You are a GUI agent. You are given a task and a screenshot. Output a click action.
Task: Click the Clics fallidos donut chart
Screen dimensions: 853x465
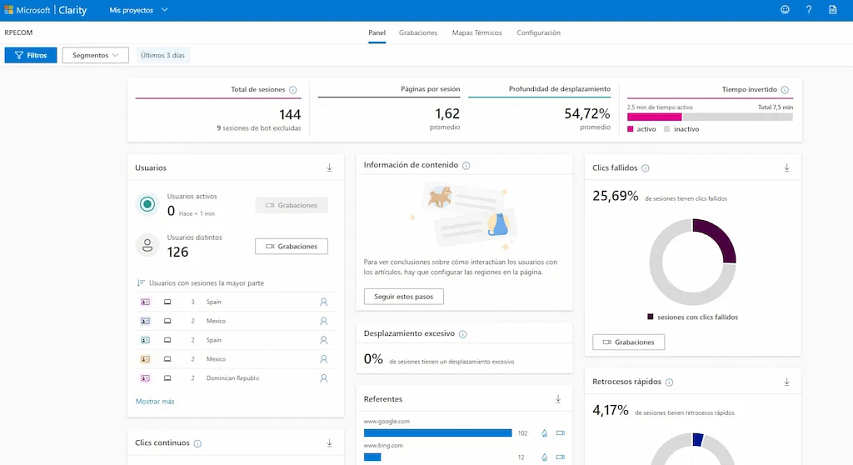point(693,262)
